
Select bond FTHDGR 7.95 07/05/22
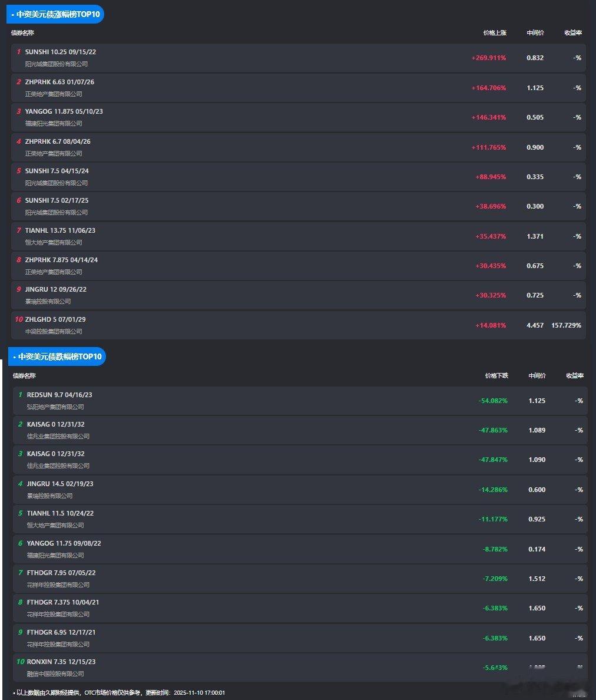[x=61, y=573]
